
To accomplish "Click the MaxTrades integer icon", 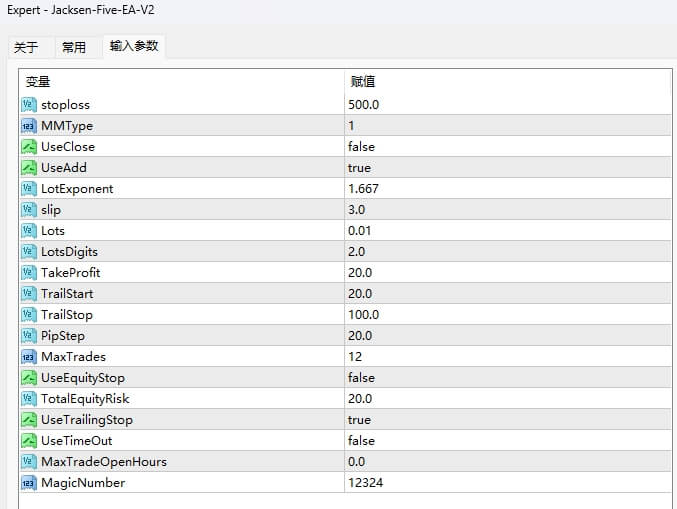I will tap(29, 357).
